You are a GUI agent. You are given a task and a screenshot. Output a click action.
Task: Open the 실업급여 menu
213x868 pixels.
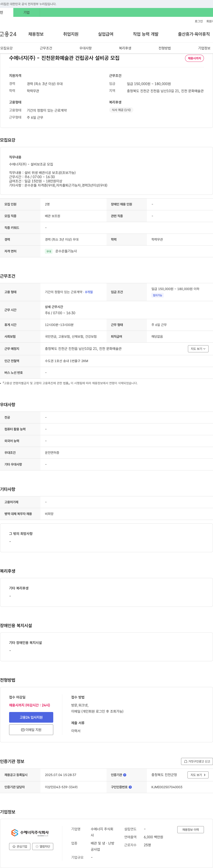106,34
